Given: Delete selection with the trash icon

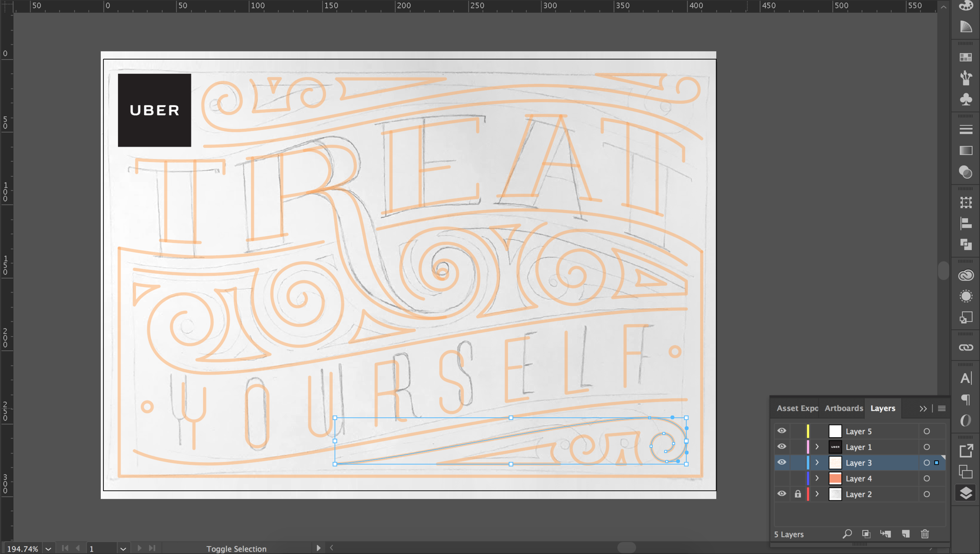Looking at the screenshot, I should (925, 534).
